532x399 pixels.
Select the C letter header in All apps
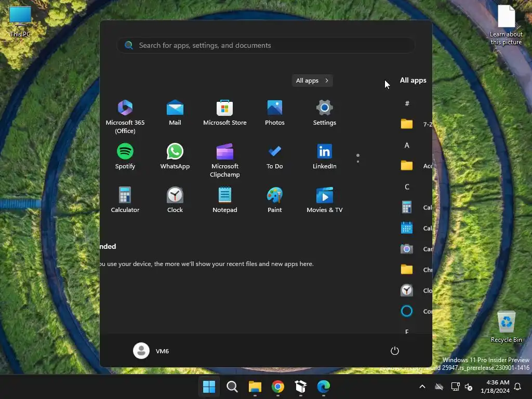coord(407,187)
